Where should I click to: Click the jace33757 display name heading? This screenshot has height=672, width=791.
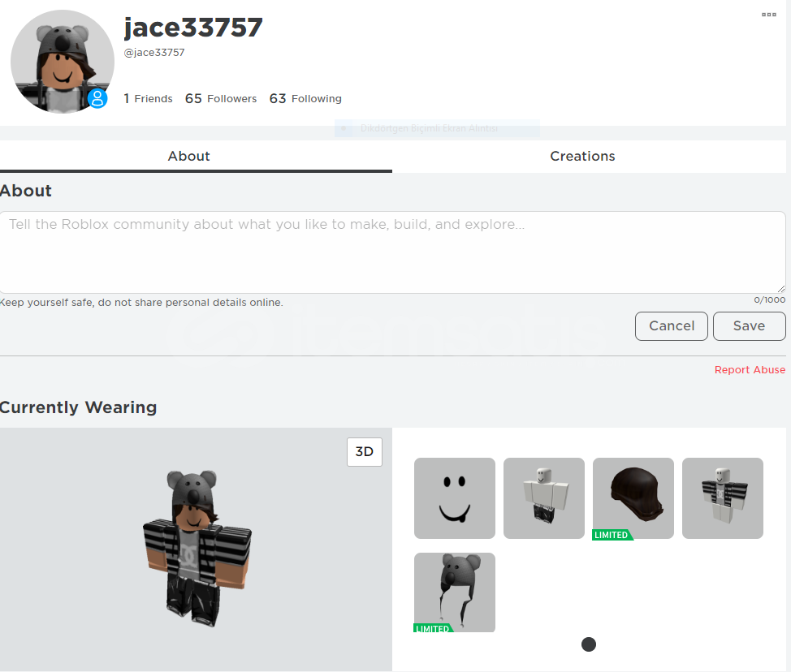coord(193,28)
